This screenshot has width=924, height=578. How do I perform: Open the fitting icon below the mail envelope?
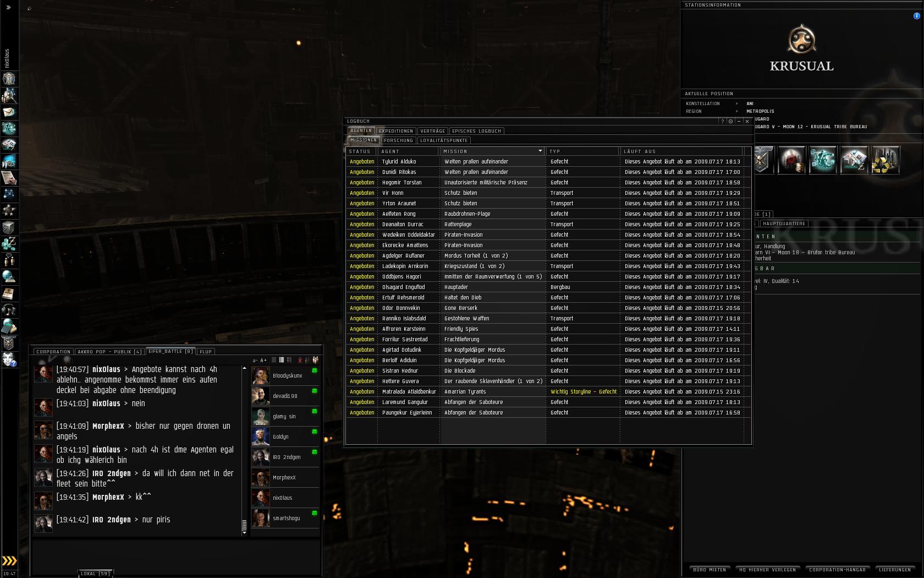coord(9,128)
